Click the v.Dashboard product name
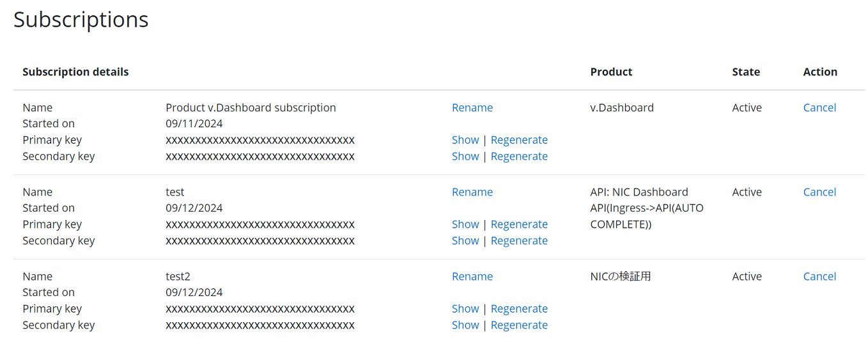868x358 pixels. [621, 107]
